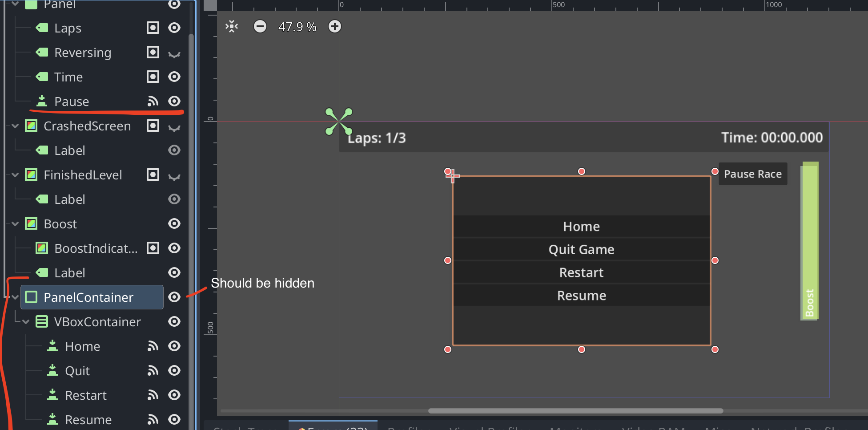Click the signal icon beside Restart node
The image size is (868, 430).
153,395
